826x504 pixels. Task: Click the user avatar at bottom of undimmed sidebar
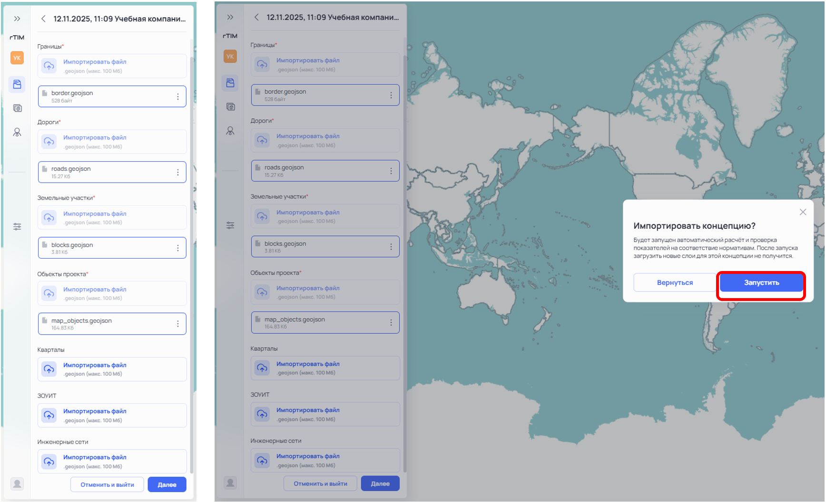click(x=17, y=484)
